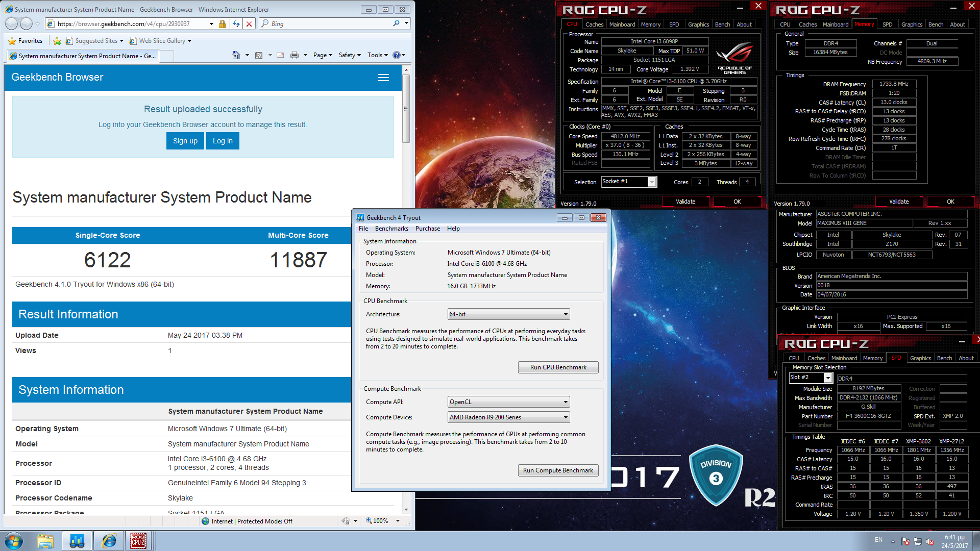
Task: Click the IE page vertical scrollbar thumb
Action: coord(406,108)
